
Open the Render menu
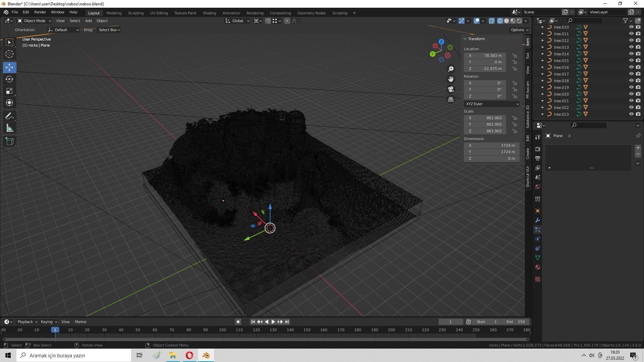[40, 12]
